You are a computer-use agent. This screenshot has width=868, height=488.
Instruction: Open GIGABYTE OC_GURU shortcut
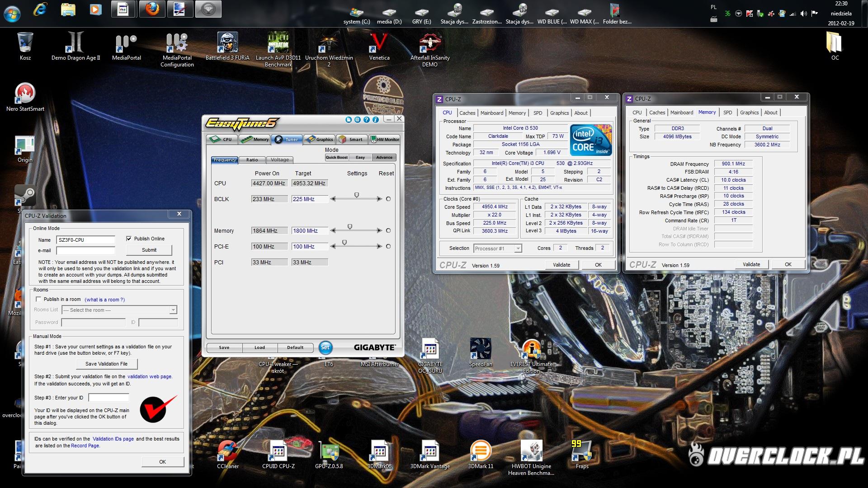tap(430, 356)
